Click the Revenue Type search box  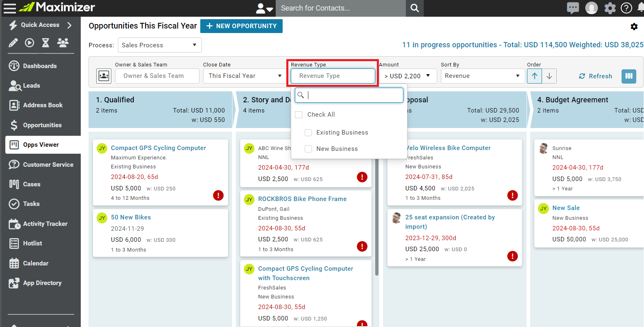tap(349, 95)
